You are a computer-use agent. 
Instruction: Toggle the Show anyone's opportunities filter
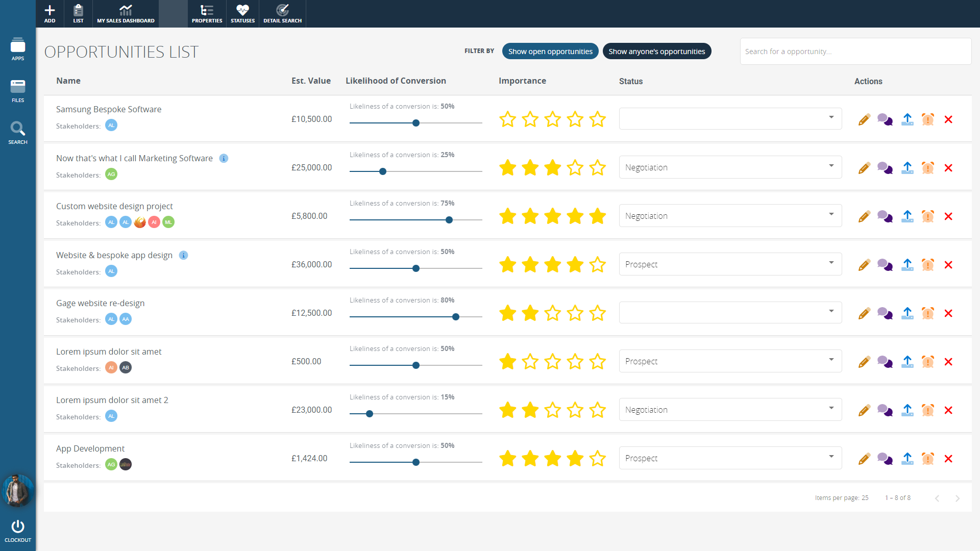click(656, 52)
